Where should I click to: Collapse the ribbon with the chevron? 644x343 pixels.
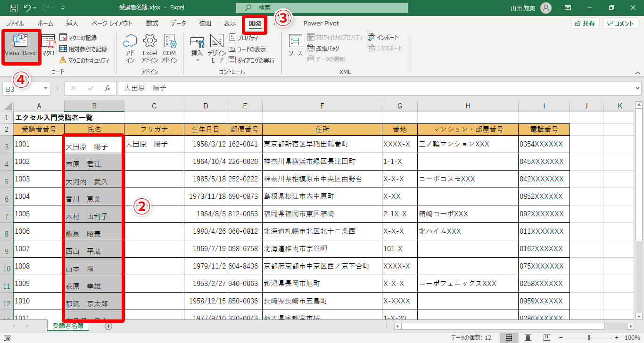tap(637, 73)
